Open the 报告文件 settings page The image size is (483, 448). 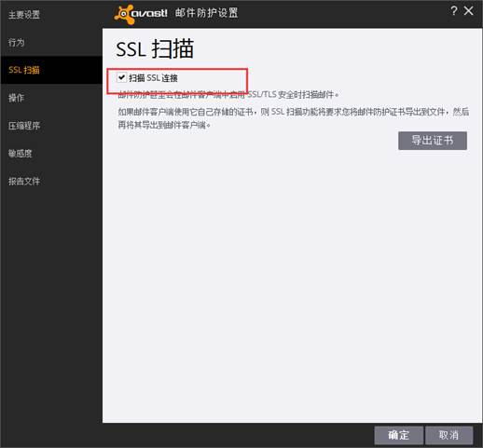point(24,181)
